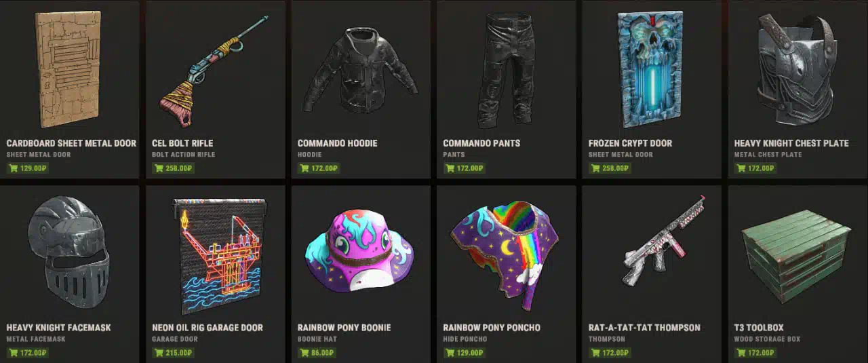Select the T3 Toolbox green crate image
The width and height of the screenshot is (868, 363).
click(796, 254)
